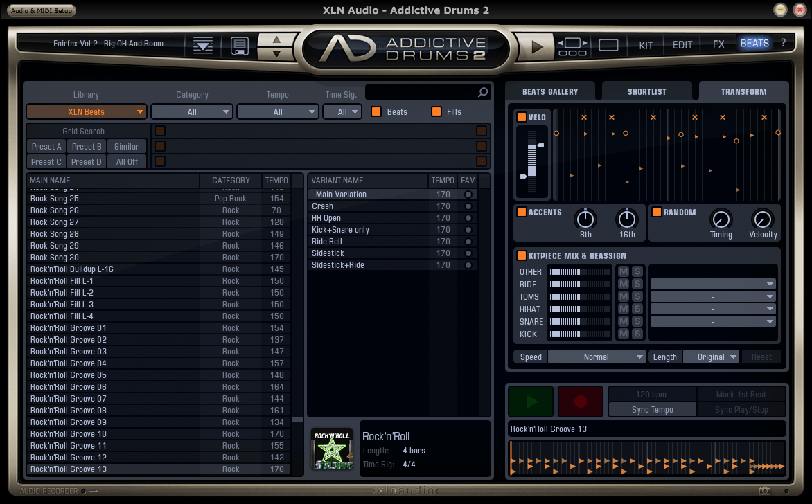Select Rock'n'Roll Groove 05 row

(158, 375)
